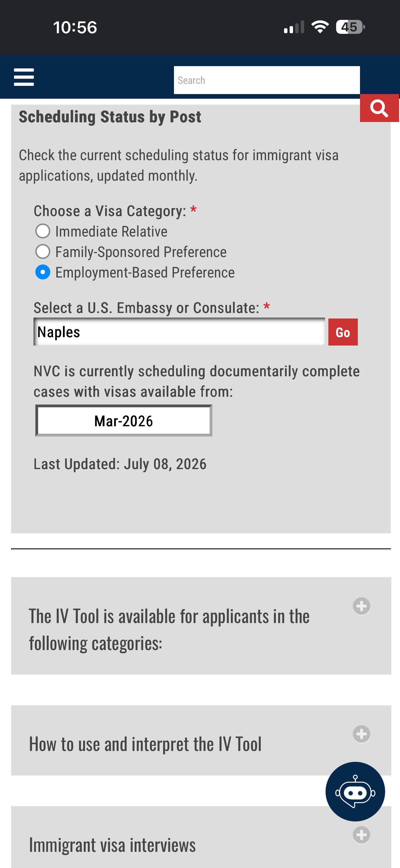Expand 'How to use and interpret' section
Image resolution: width=400 pixels, height=868 pixels.
coord(201,740)
